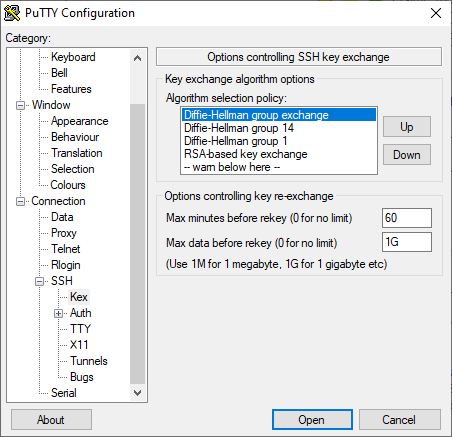452x437 pixels.
Task: Open the SSH category
Action: (62, 281)
